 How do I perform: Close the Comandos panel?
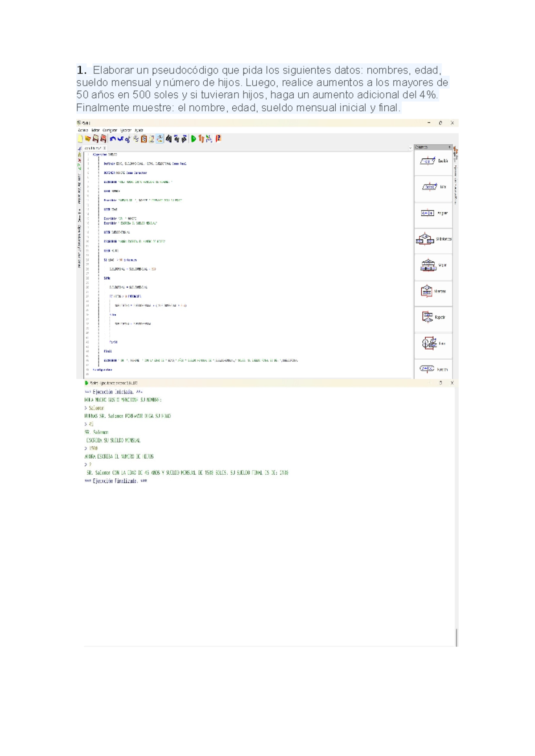coord(449,147)
